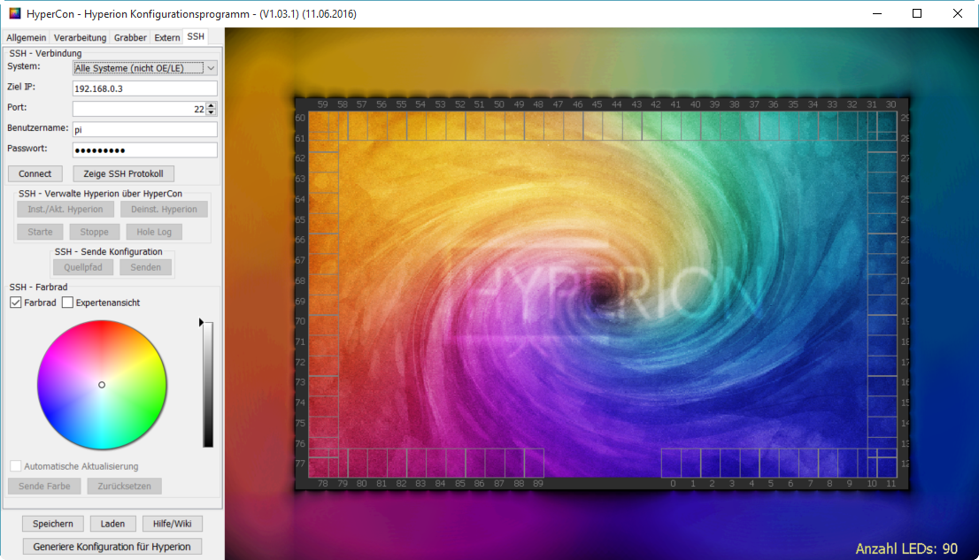Click the Laden button
Image resolution: width=979 pixels, height=560 pixels.
[112, 524]
